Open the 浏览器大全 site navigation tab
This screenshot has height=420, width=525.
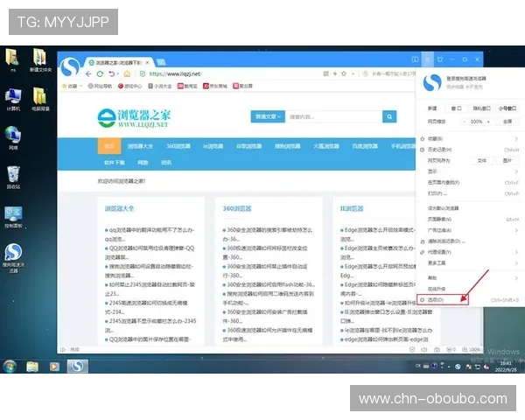[x=140, y=146]
